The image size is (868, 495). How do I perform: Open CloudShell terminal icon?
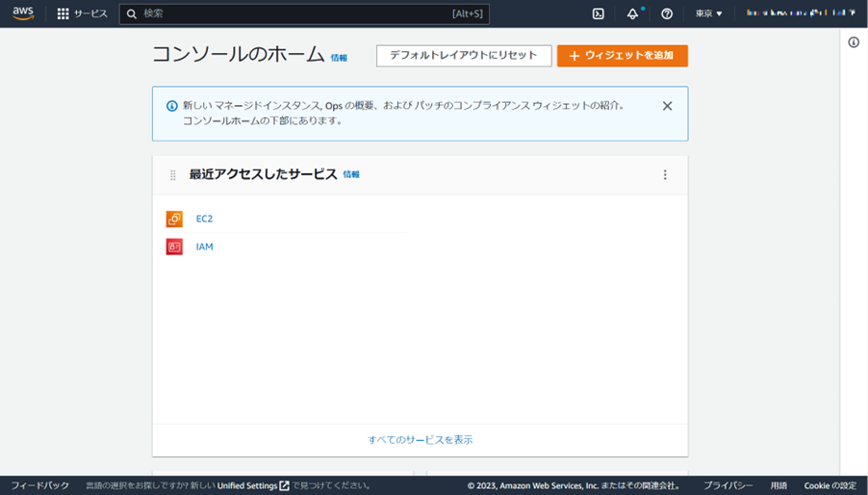click(598, 13)
